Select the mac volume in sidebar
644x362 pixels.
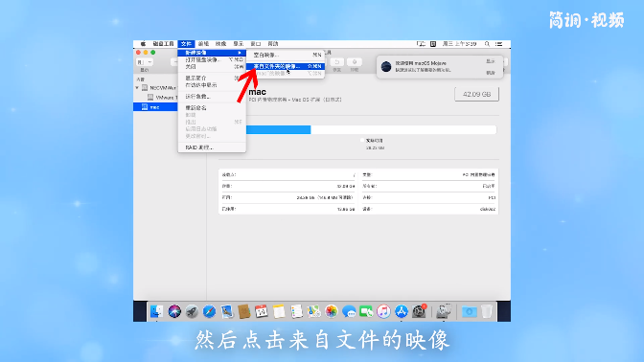(155, 107)
